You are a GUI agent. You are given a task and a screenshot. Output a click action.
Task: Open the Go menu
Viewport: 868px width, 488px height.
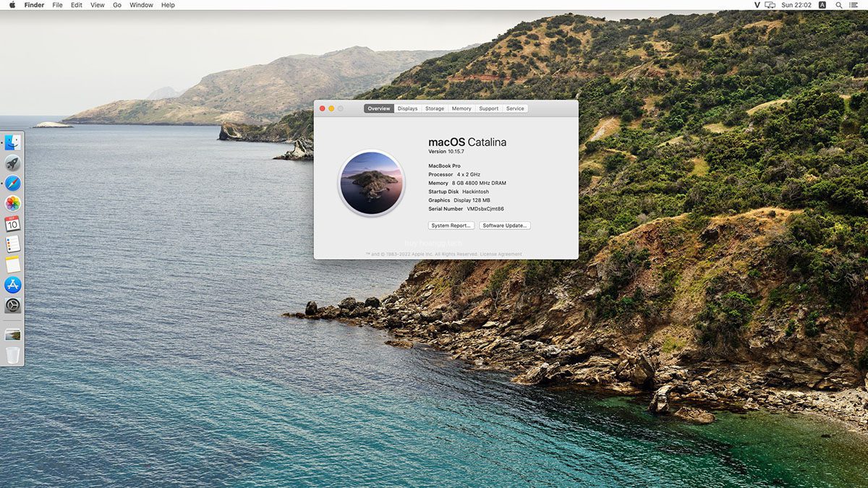click(x=117, y=5)
